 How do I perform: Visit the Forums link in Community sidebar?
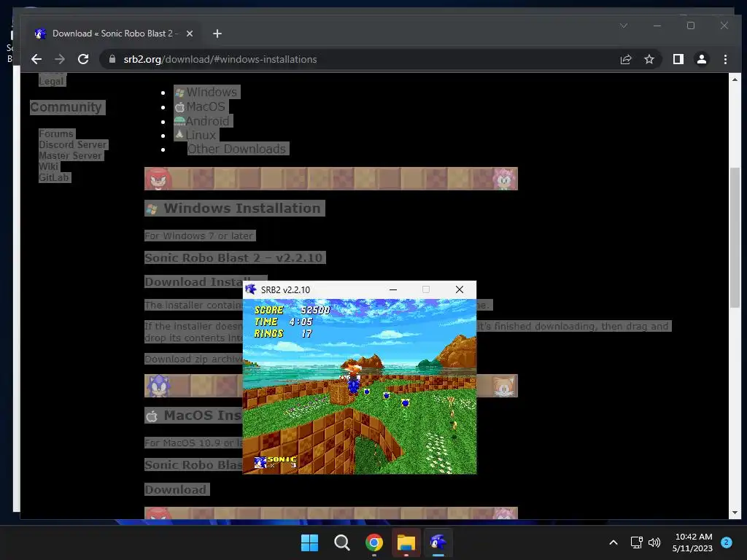pos(56,134)
